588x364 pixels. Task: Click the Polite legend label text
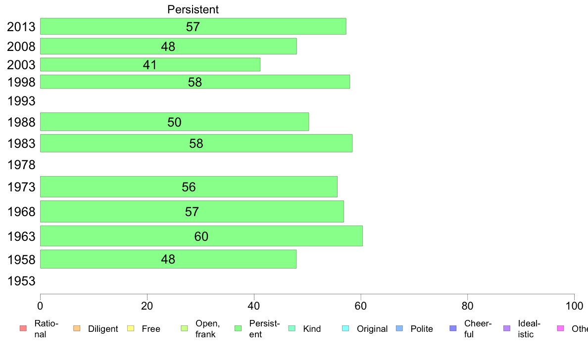[422, 329]
